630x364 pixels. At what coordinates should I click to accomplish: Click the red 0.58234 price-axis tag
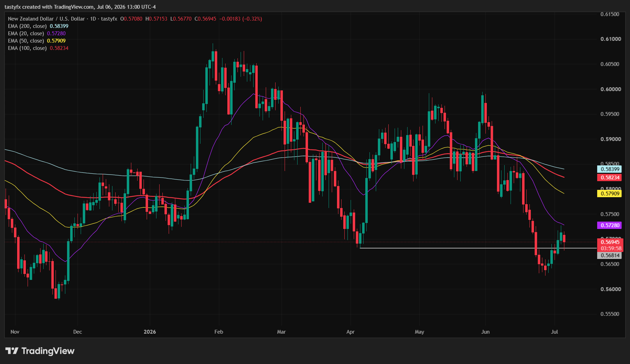point(609,177)
